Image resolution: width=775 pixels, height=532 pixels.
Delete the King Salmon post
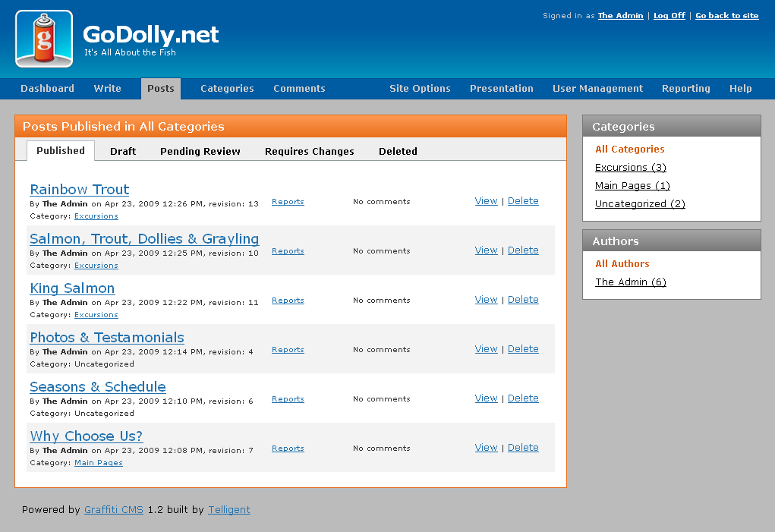pos(523,300)
